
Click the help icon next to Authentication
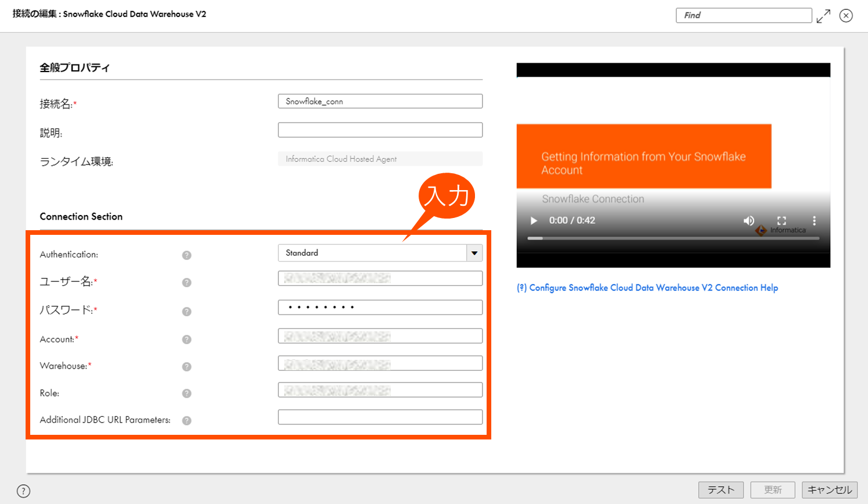tap(187, 255)
